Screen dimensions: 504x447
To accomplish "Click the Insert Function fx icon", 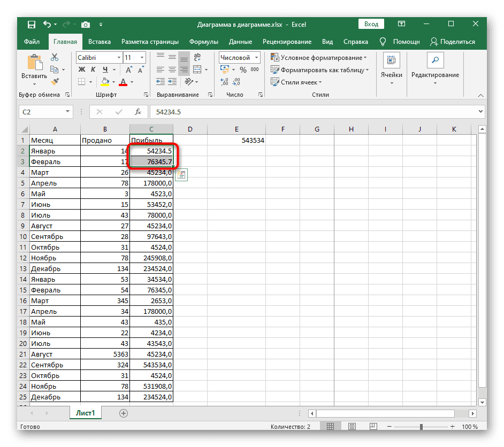I will pyautogui.click(x=138, y=112).
